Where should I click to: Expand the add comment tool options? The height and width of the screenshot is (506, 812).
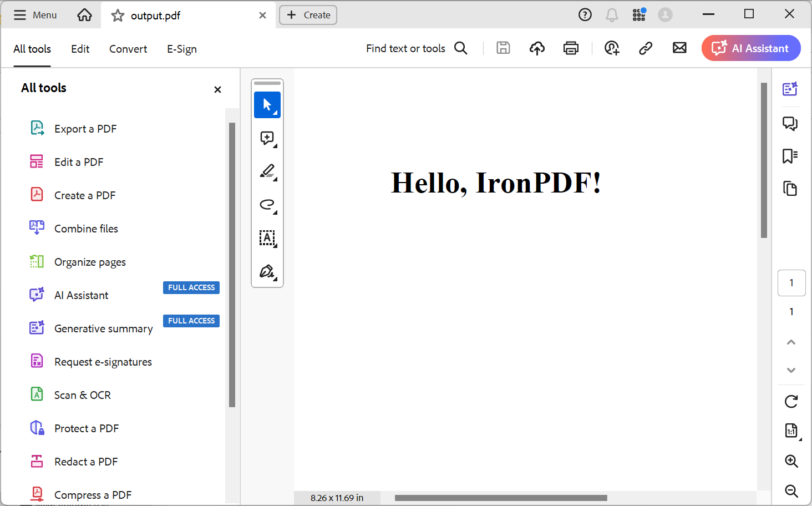click(274, 144)
